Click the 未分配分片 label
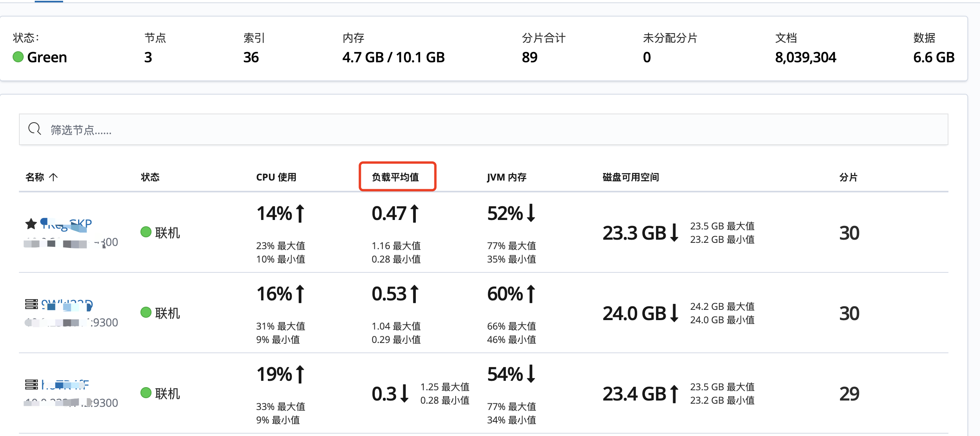The height and width of the screenshot is (436, 980). (670, 38)
